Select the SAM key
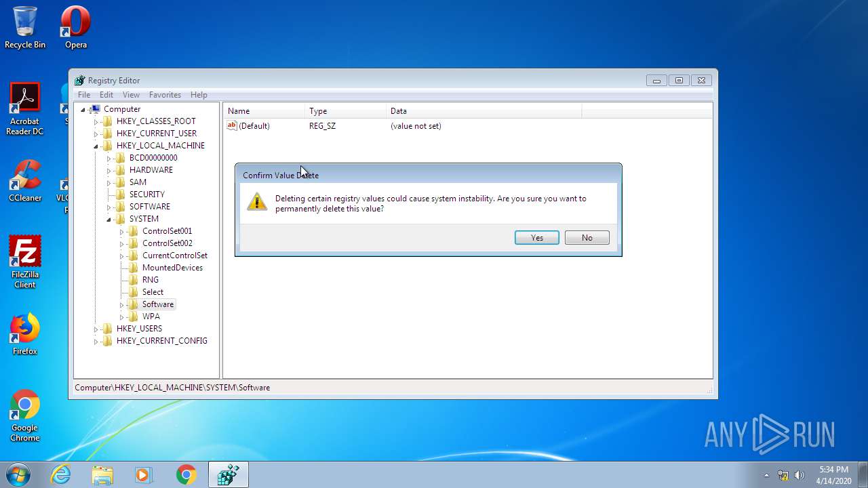 point(138,182)
